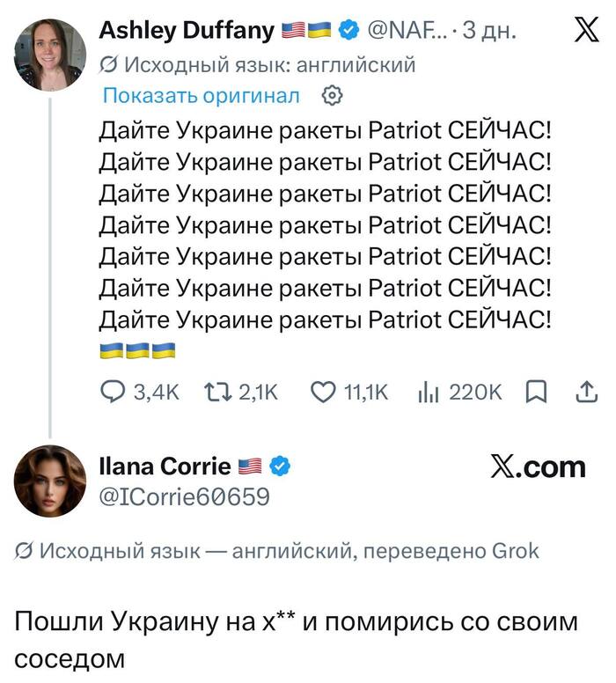Screen dimensions: 616x683
Task: Click the Grok translation indicator icon
Action: [x=23, y=551]
